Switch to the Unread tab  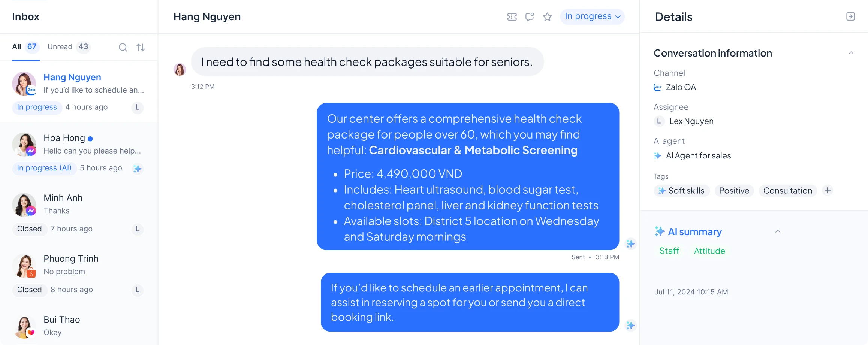(68, 47)
